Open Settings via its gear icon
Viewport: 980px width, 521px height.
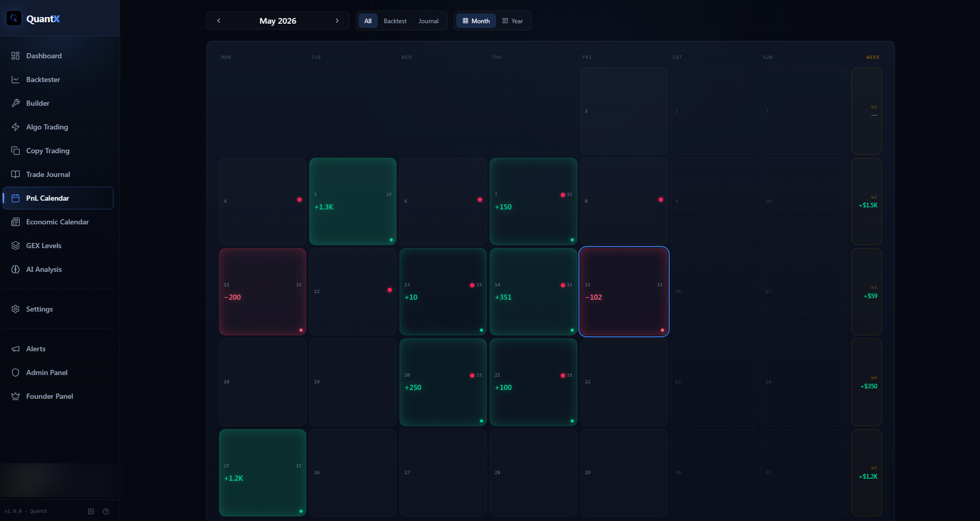(x=15, y=309)
